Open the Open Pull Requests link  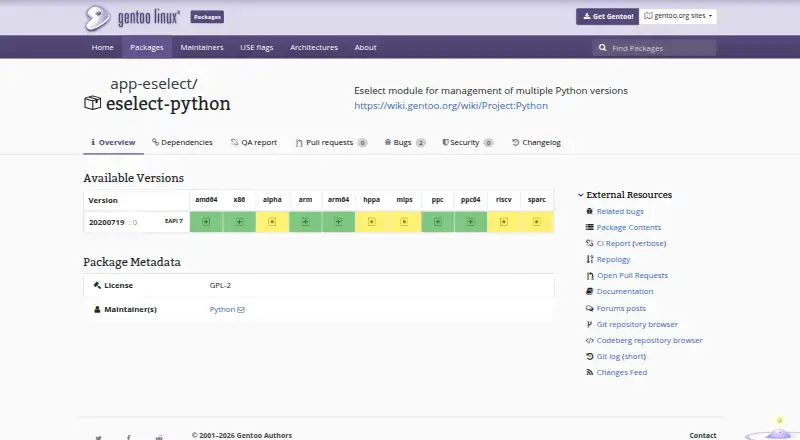[x=632, y=276]
